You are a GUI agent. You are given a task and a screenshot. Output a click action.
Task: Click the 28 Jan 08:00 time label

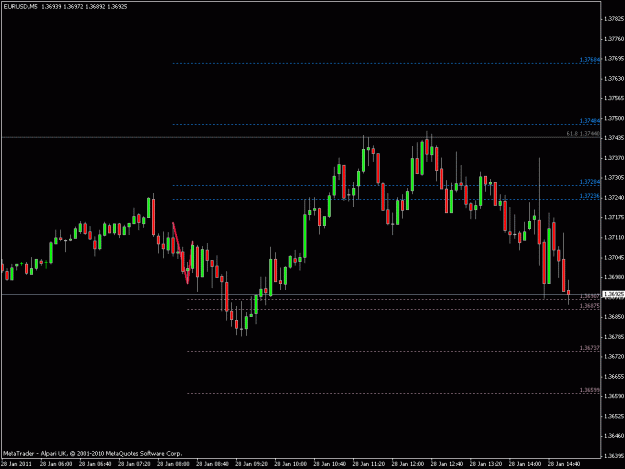tap(173, 464)
